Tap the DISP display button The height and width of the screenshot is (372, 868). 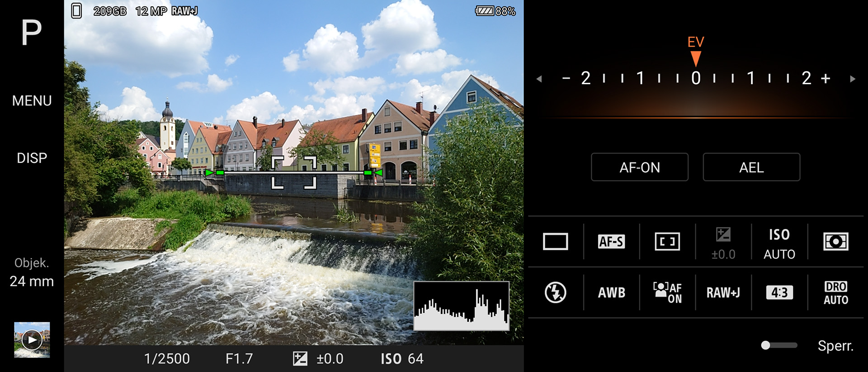pos(32,158)
